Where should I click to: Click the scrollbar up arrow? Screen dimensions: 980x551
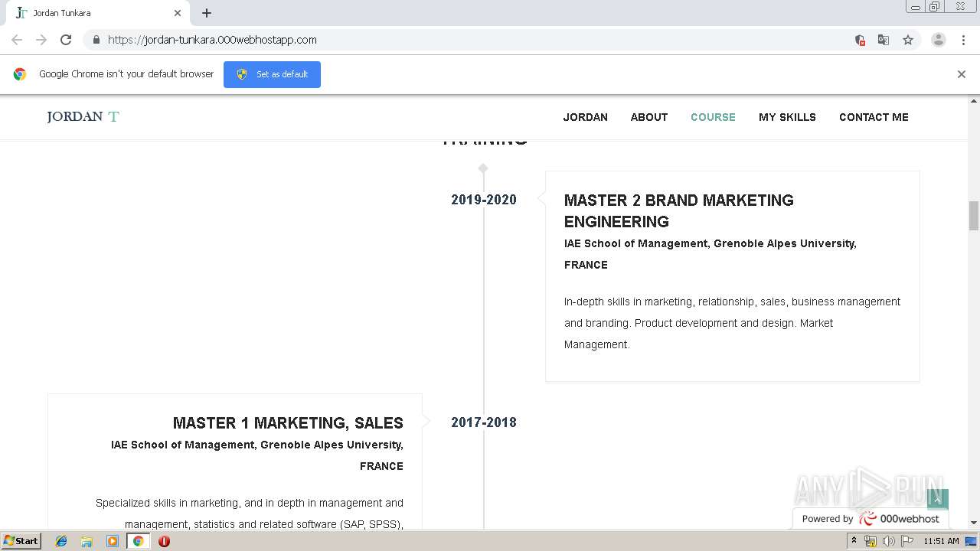[x=974, y=100]
